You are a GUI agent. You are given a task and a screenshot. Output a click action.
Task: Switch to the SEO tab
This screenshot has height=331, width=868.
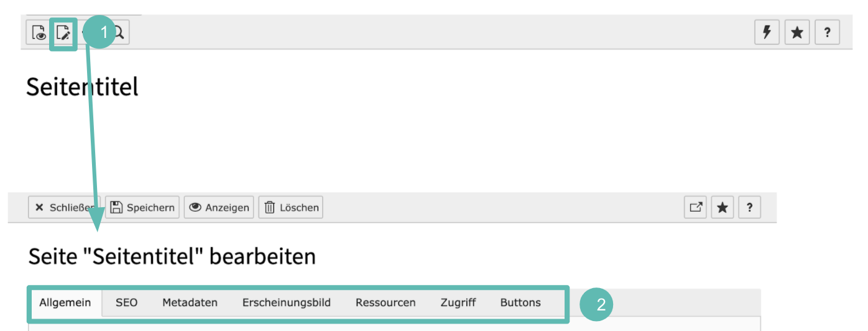(x=126, y=303)
